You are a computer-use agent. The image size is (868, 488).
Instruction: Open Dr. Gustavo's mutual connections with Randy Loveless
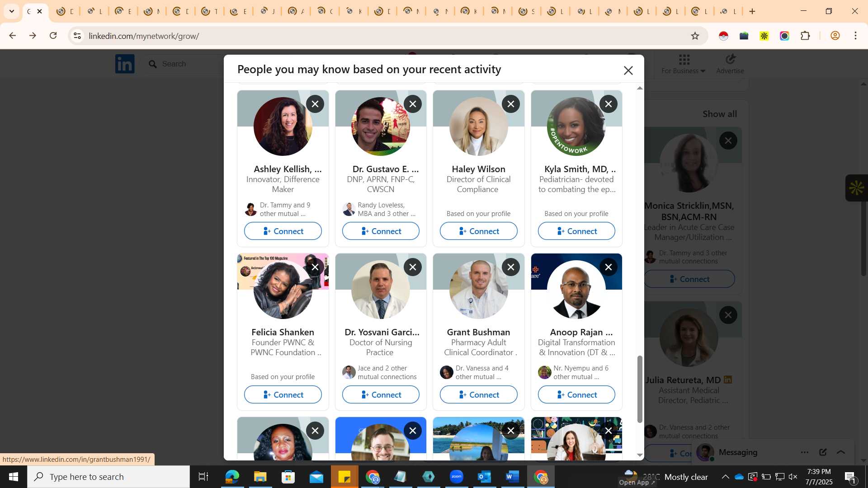(381, 209)
